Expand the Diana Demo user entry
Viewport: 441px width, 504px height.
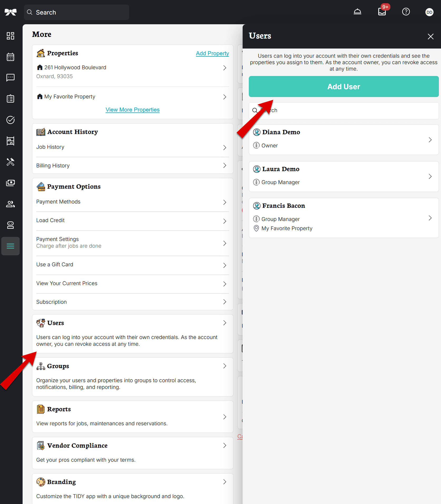(x=343, y=139)
